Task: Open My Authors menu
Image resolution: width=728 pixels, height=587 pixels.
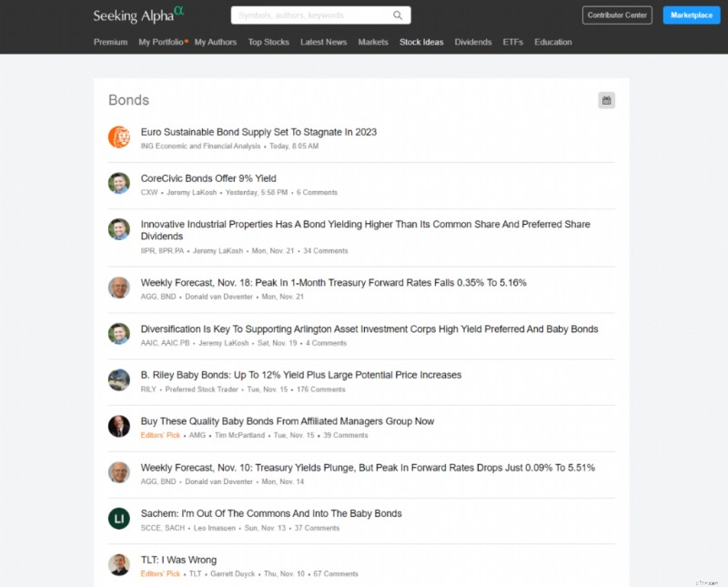Action: tap(216, 42)
